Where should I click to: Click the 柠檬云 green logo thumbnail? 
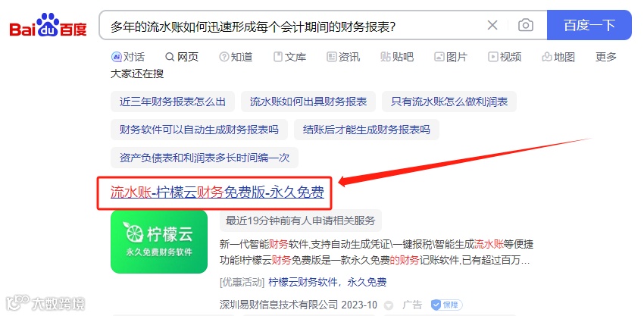tap(159, 241)
